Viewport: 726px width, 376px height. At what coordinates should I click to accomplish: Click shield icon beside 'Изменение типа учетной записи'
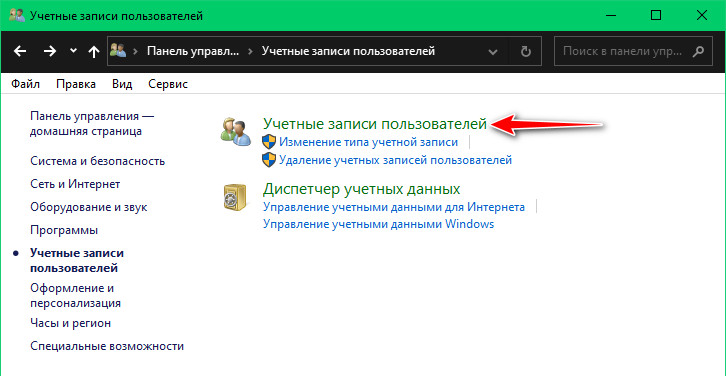coord(269,142)
